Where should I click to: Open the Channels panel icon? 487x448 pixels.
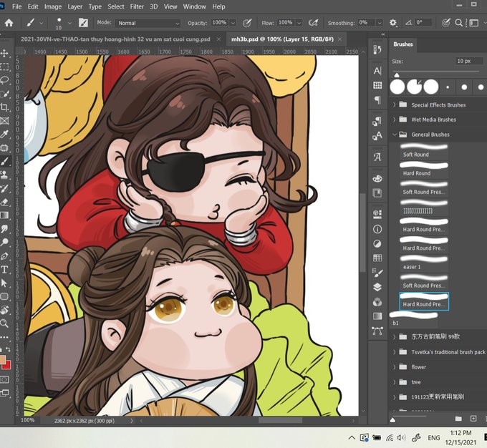[x=377, y=302]
